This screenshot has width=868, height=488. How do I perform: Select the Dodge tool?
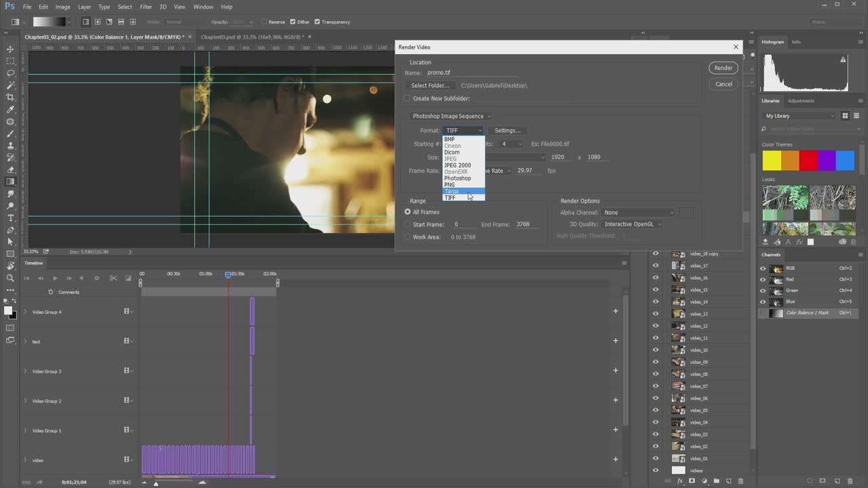click(x=10, y=205)
